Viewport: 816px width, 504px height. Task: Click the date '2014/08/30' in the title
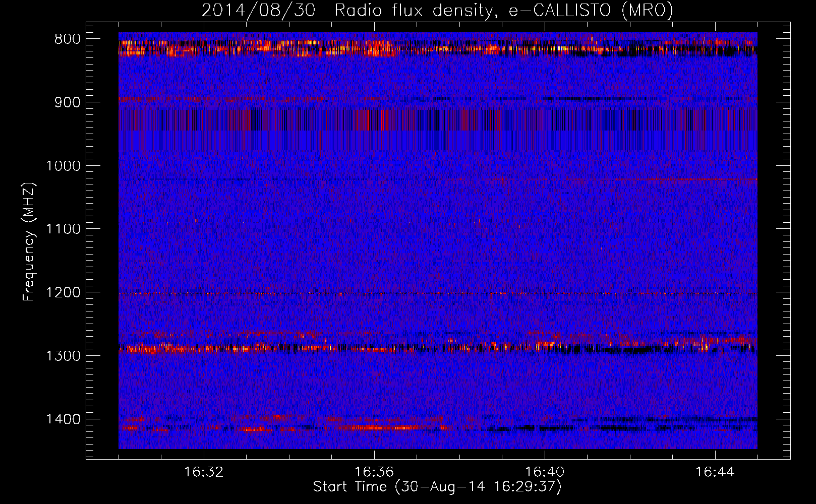coord(259,10)
